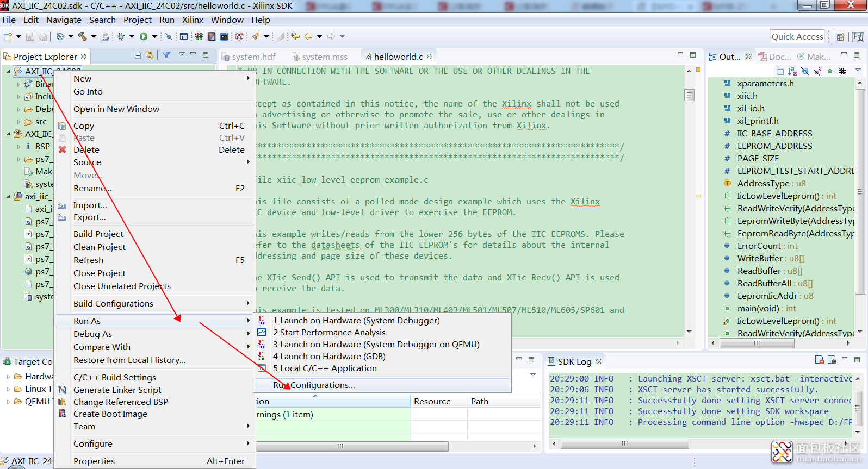Click the circular red toolbar icon
Image resolution: width=868 pixels, height=469 pixels.
[239, 36]
